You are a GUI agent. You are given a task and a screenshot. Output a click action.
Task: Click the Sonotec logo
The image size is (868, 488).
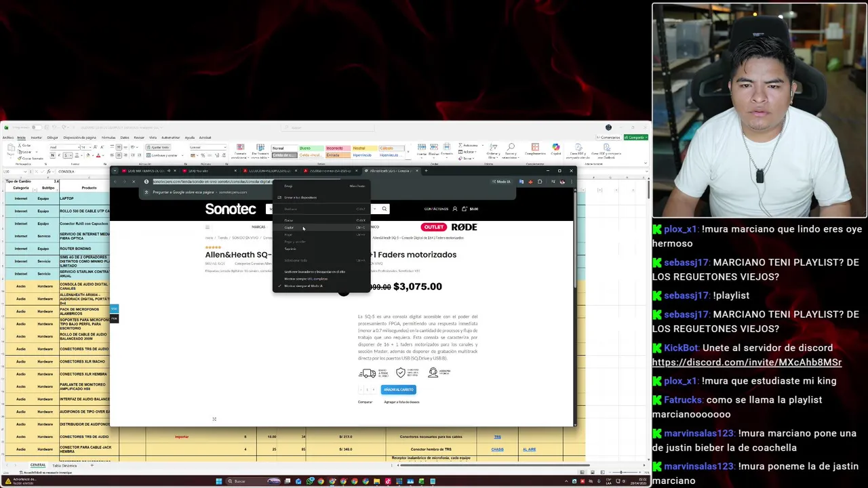(231, 209)
